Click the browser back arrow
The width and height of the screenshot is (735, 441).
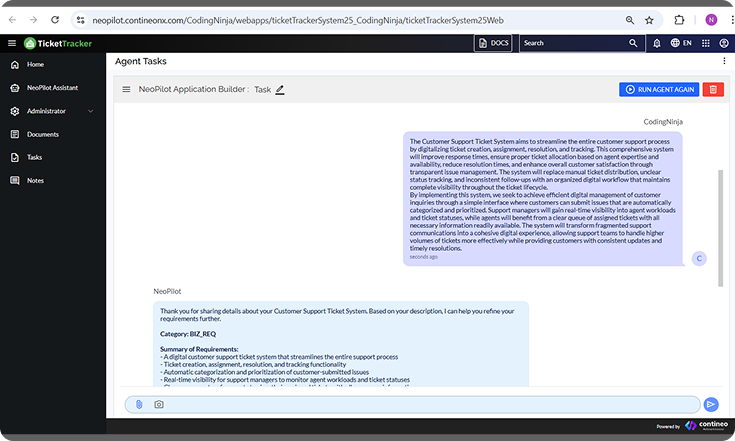[13, 20]
